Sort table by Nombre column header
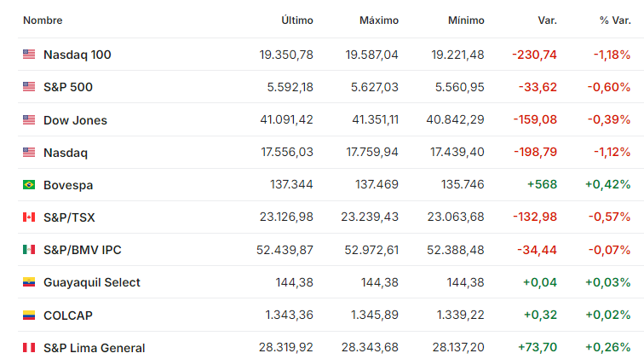 [43, 20]
